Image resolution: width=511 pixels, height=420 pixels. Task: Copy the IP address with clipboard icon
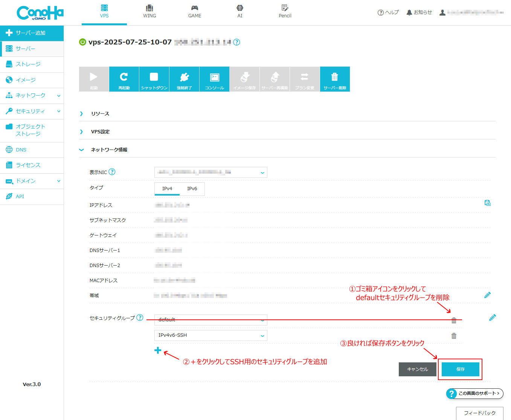tap(487, 203)
